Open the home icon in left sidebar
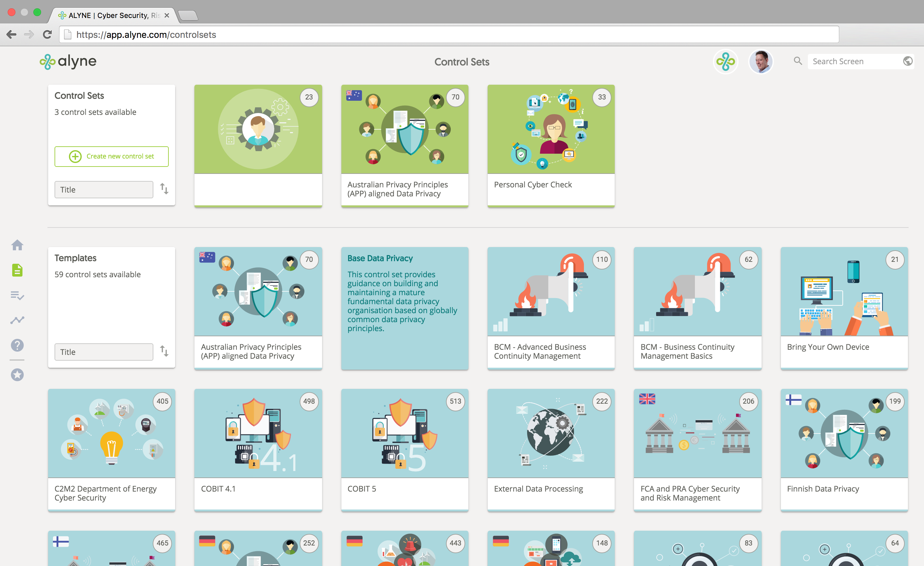The image size is (924, 566). coord(17,245)
